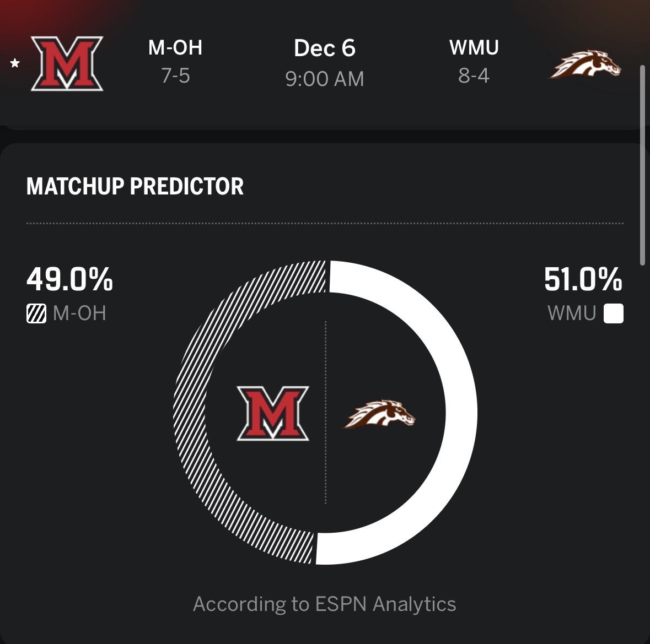Tap the Miami (OH) logo in header
This screenshot has height=644, width=650.
coord(67,63)
